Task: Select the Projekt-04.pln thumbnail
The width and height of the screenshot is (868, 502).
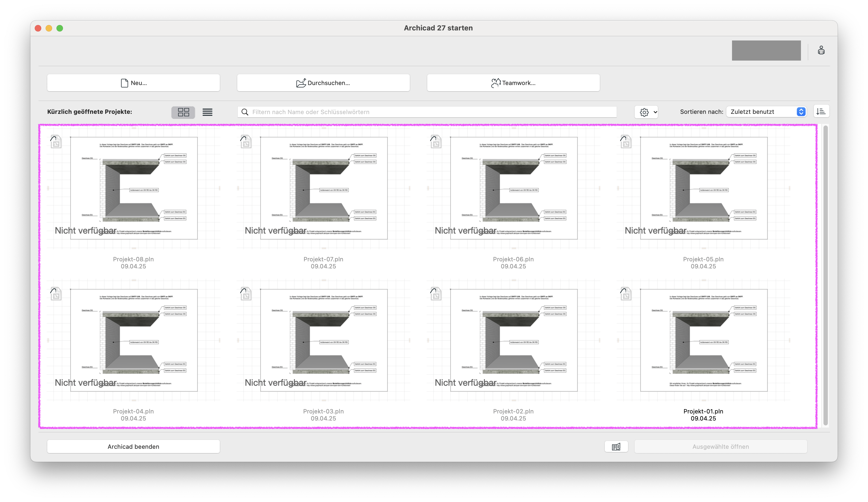Action: point(134,340)
